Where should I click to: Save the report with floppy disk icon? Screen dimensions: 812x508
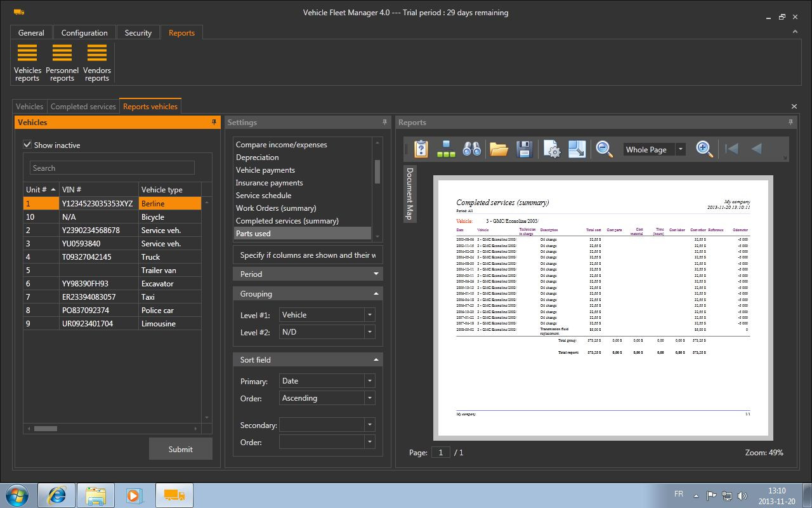pyautogui.click(x=525, y=149)
